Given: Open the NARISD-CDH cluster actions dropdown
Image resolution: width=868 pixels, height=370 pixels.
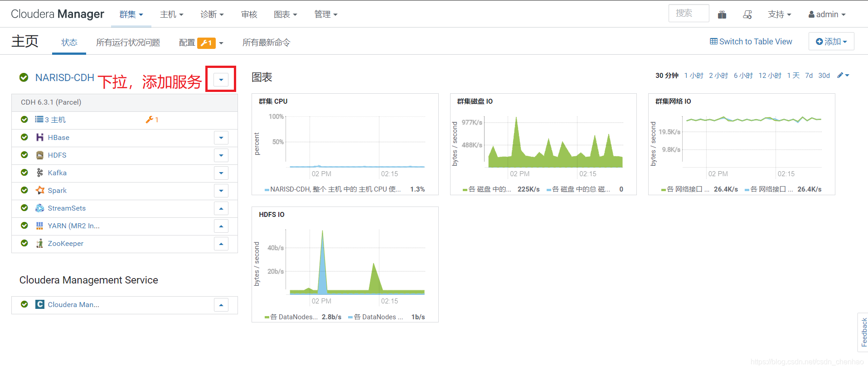Looking at the screenshot, I should [221, 80].
